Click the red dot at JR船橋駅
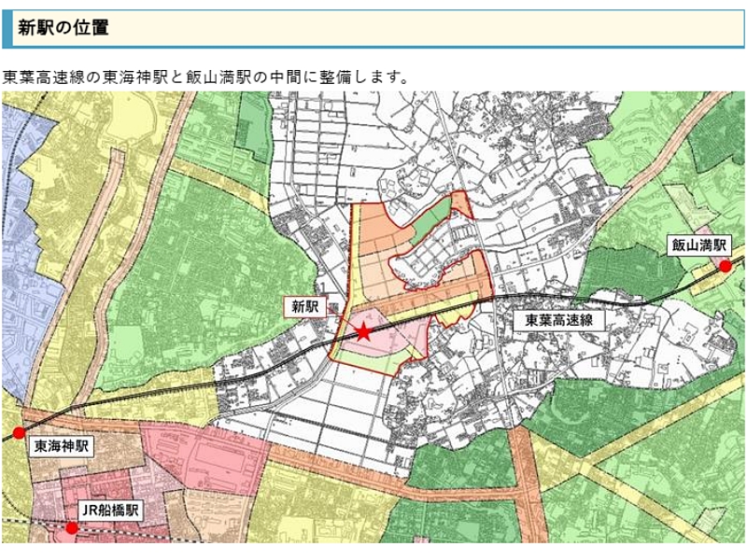Image resolution: width=747 pixels, height=560 pixels. point(72,528)
